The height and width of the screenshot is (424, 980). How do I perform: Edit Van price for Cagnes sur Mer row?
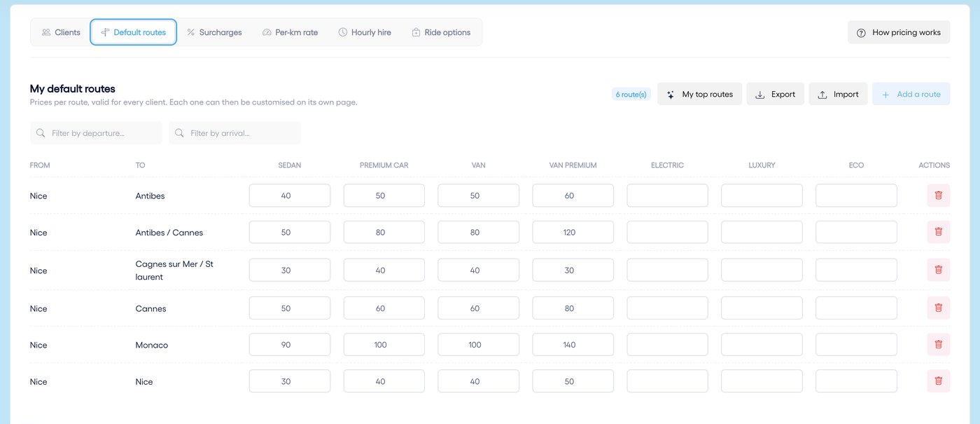click(478, 270)
